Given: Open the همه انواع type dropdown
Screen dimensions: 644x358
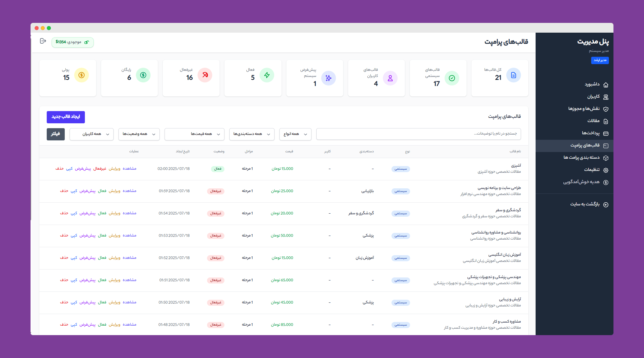Looking at the screenshot, I should pyautogui.click(x=295, y=134).
